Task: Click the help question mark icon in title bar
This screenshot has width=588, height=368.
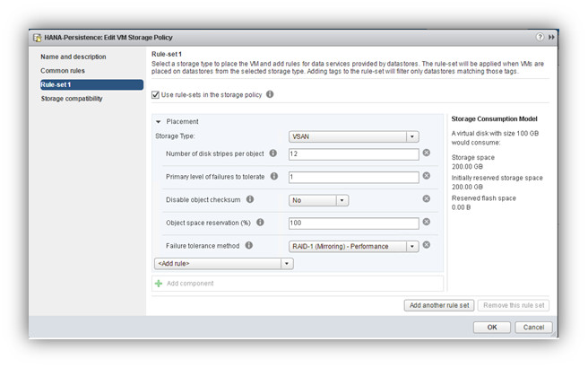Action: point(540,37)
